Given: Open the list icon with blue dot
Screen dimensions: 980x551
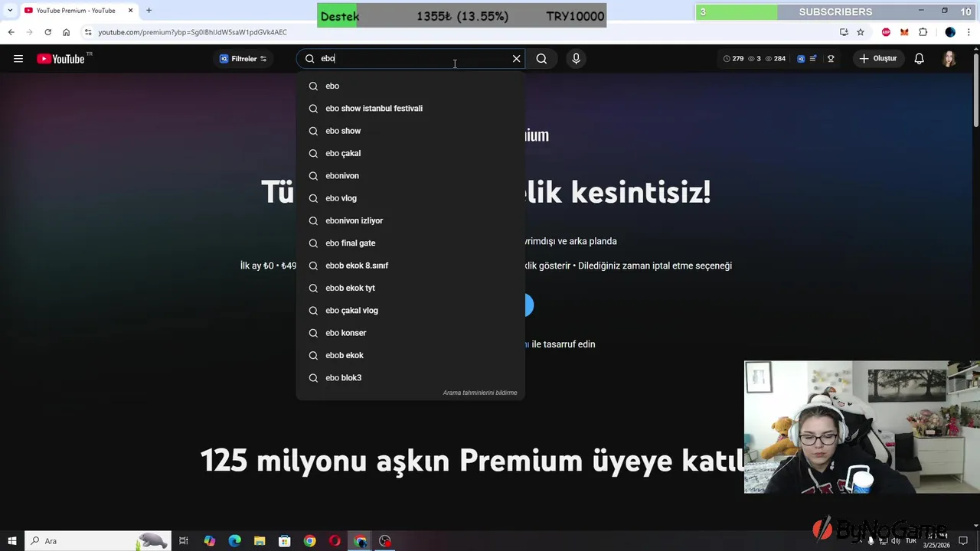Looking at the screenshot, I should coord(813,59).
